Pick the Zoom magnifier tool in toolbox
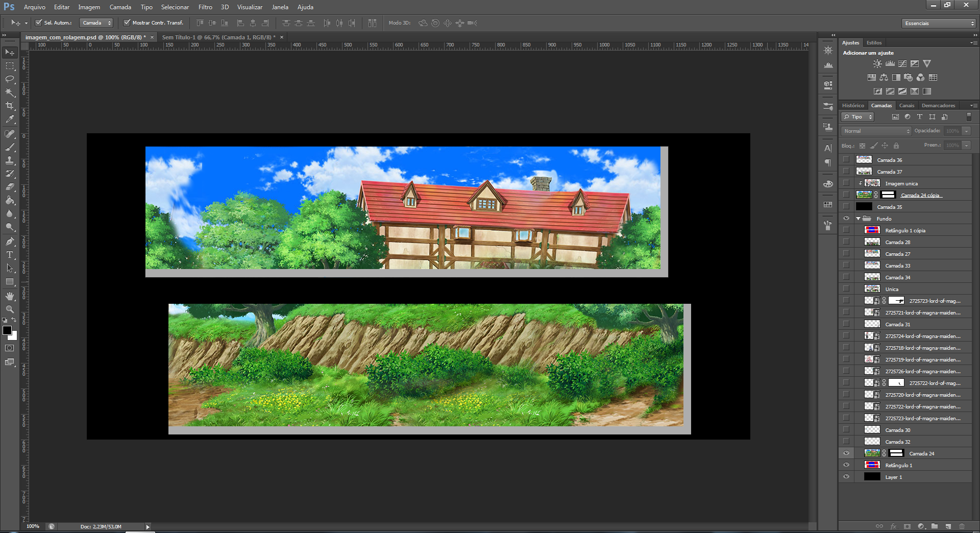This screenshot has width=980, height=533. click(x=10, y=309)
